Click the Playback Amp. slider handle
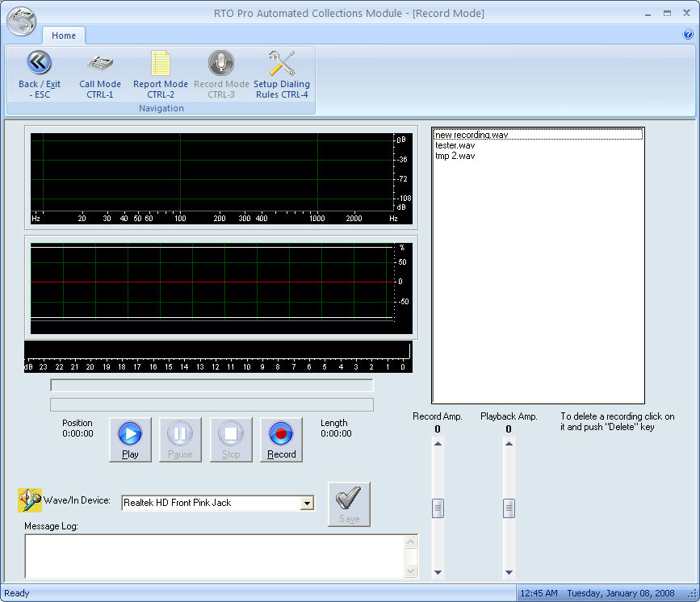This screenshot has width=700, height=602. pyautogui.click(x=509, y=508)
